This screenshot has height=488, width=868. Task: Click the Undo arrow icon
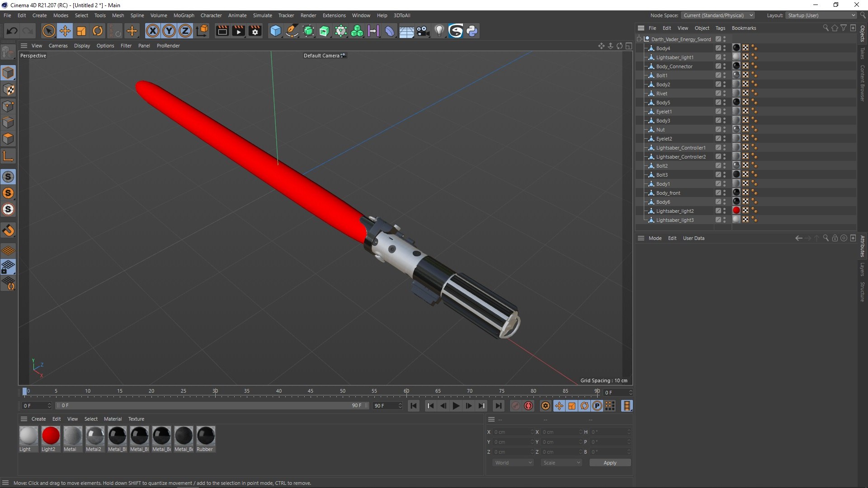click(x=12, y=31)
